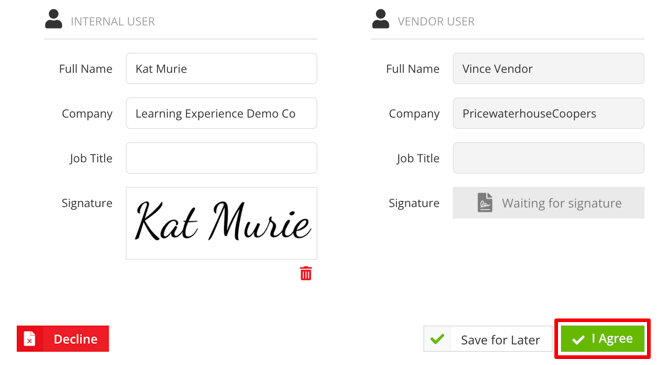
Task: Click the VENDOR USER section heading
Action: (436, 21)
